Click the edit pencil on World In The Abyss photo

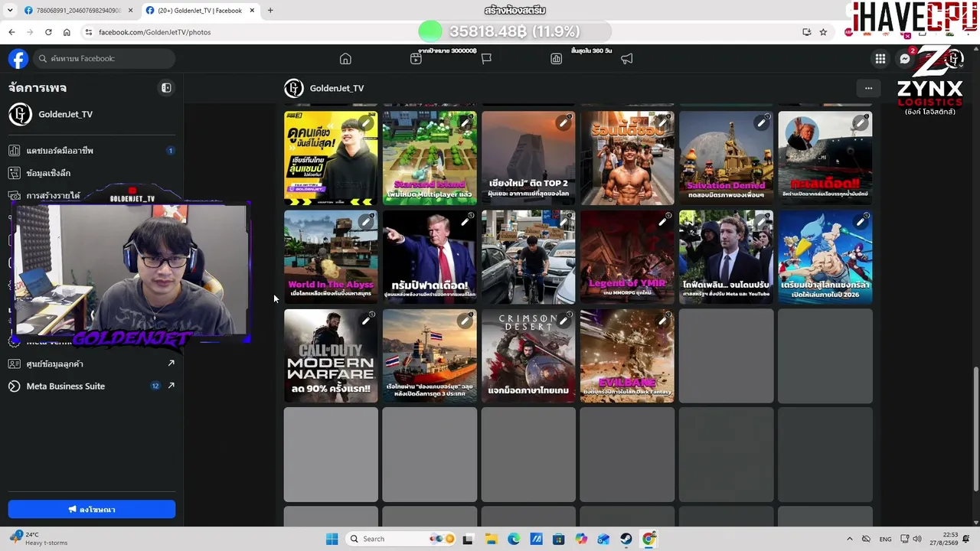(366, 222)
